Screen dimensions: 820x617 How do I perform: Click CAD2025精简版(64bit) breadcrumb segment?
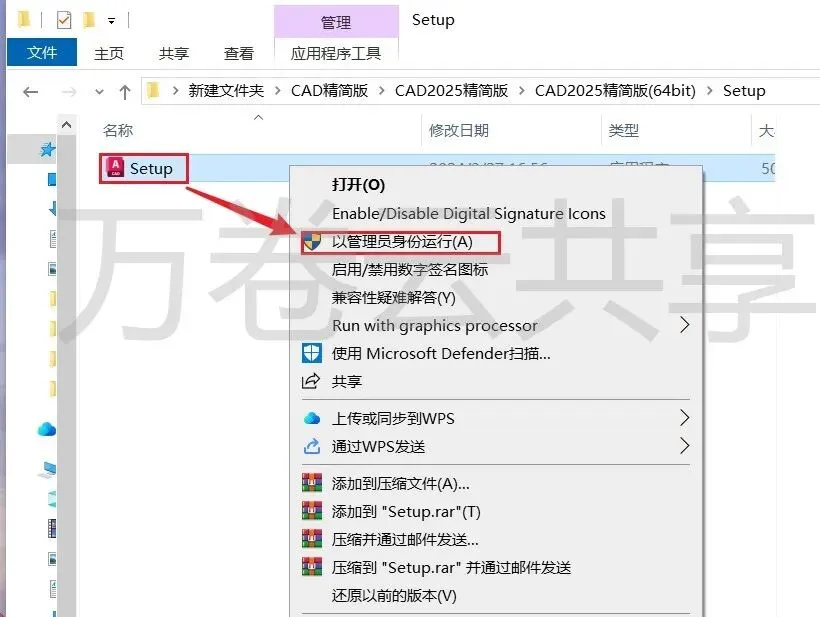(615, 90)
